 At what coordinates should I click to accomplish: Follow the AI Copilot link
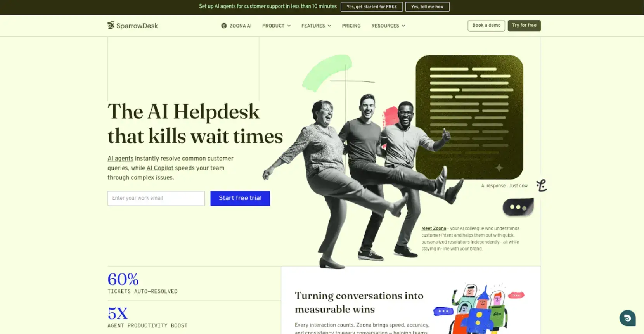[160, 168]
